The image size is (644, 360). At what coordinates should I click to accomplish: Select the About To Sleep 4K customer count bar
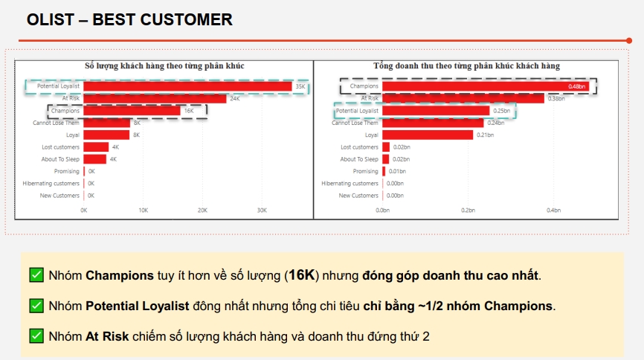(94, 159)
